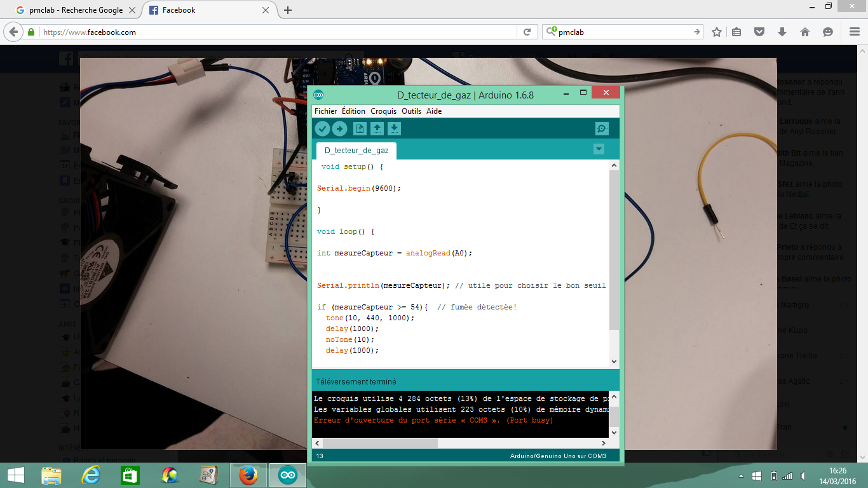The width and height of the screenshot is (868, 488).
Task: Create a new sketch with New icon
Action: 360,129
